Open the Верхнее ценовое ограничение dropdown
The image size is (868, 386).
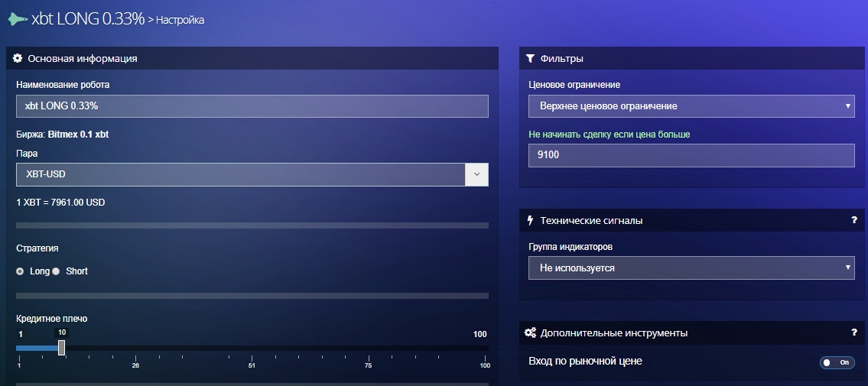691,105
